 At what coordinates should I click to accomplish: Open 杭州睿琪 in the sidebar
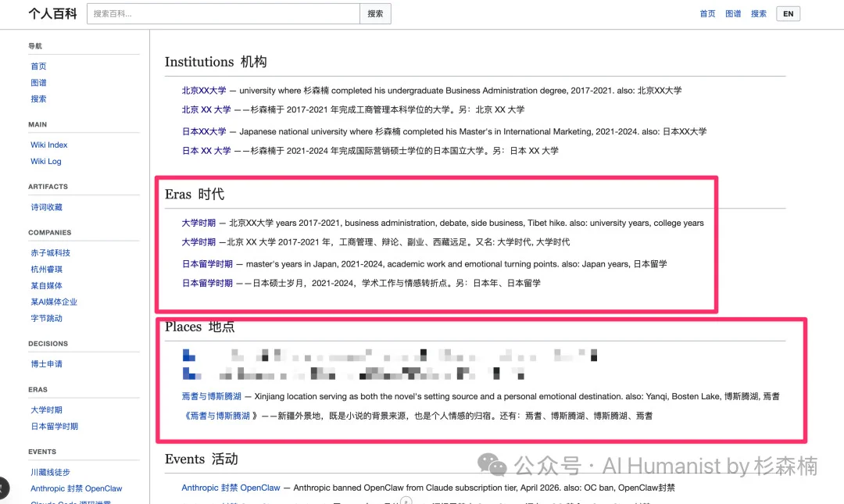pos(46,270)
